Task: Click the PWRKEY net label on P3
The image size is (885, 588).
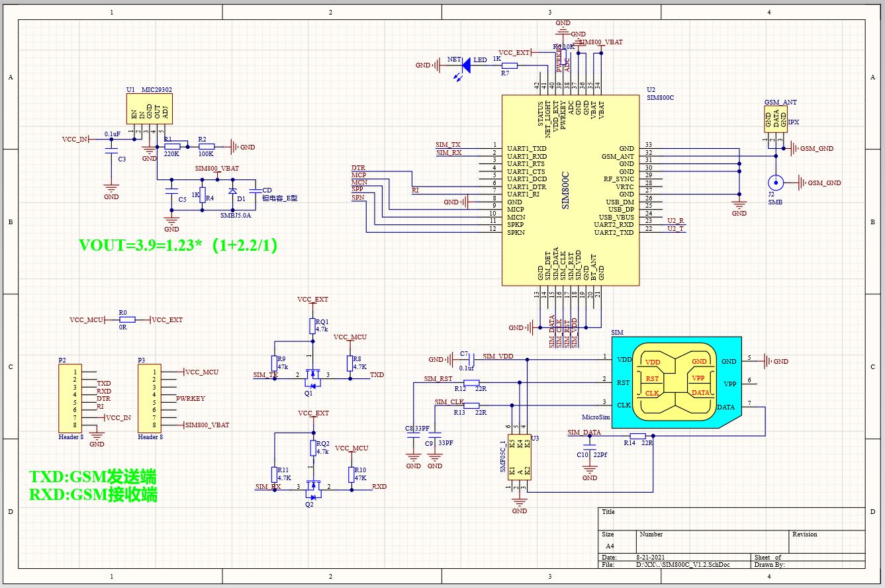Action: point(191,399)
